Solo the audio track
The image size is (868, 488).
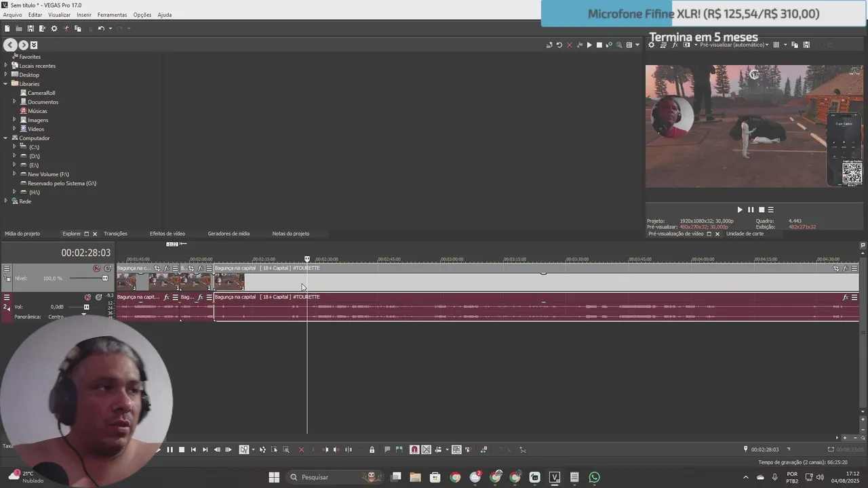(98, 297)
